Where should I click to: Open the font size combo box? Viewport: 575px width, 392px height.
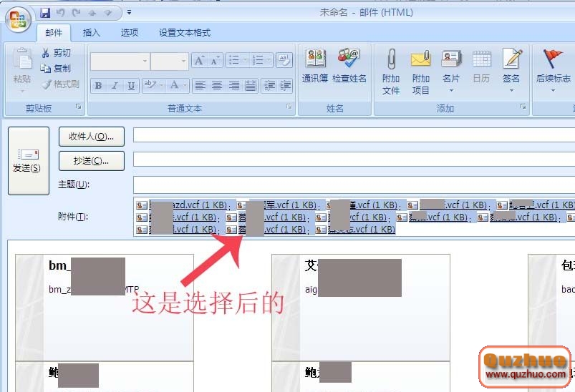170,61
